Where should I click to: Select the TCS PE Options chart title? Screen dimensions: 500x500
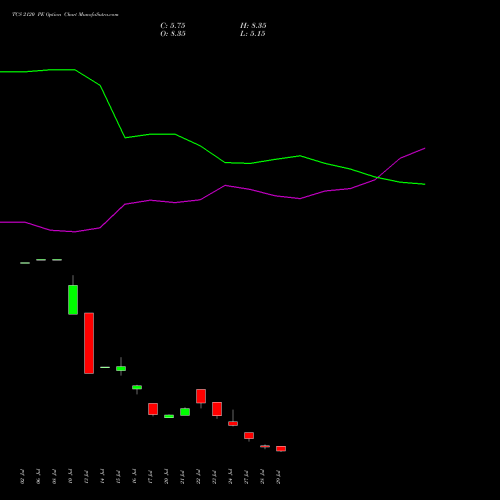pos(65,15)
